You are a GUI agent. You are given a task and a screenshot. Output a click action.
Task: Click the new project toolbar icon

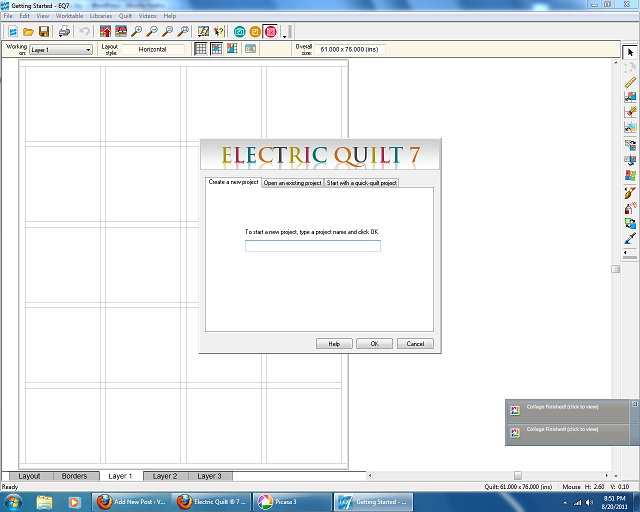pyautogui.click(x=13, y=31)
